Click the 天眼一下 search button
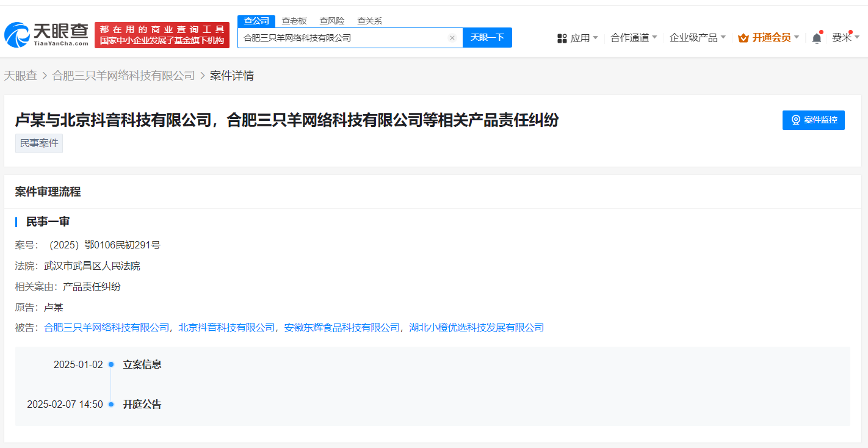The width and height of the screenshot is (868, 448). 487,38
